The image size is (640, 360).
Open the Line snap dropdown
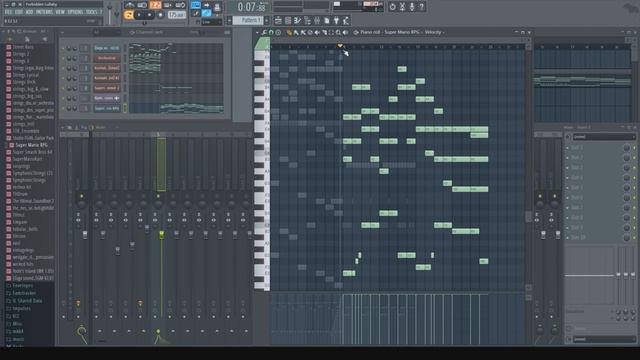click(x=211, y=22)
